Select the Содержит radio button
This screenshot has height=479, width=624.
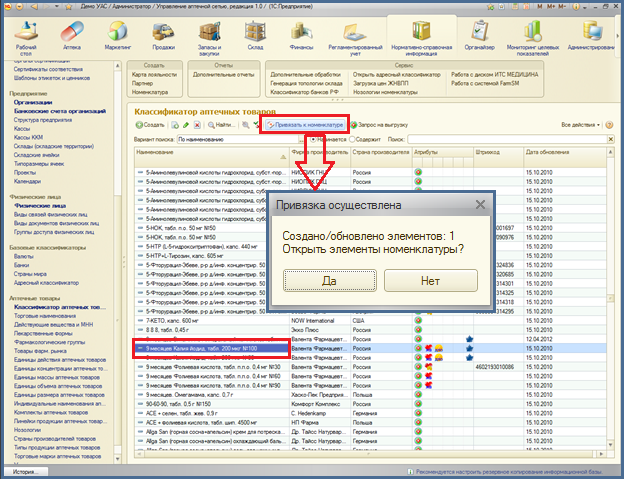[x=352, y=140]
